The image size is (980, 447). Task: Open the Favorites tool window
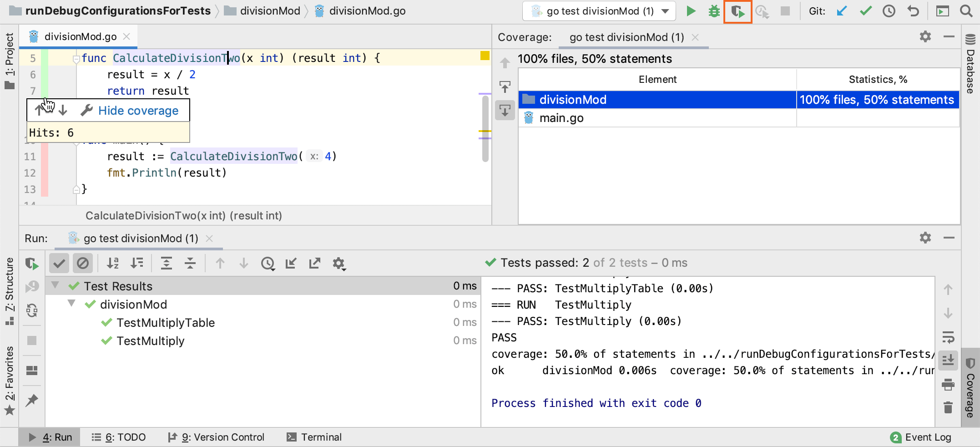tap(10, 381)
